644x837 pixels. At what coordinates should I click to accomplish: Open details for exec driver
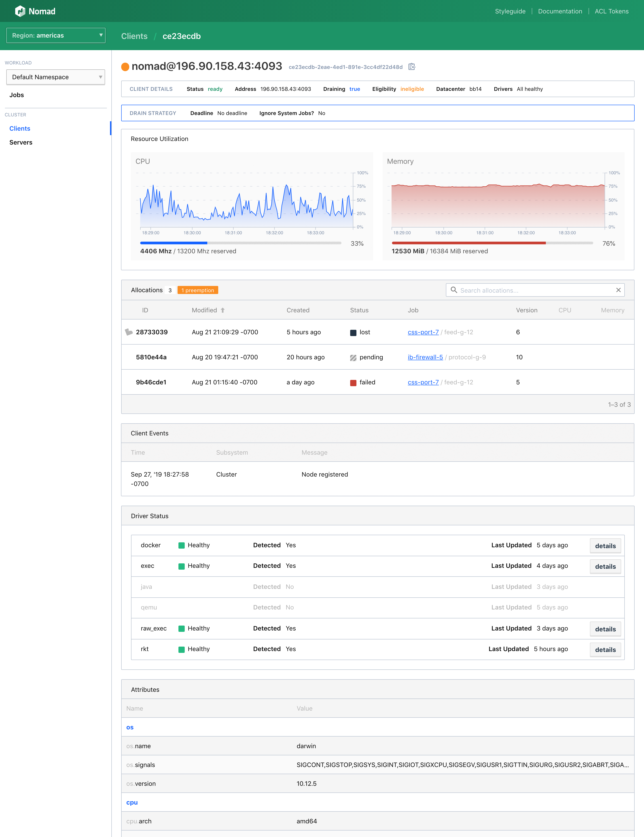click(605, 567)
